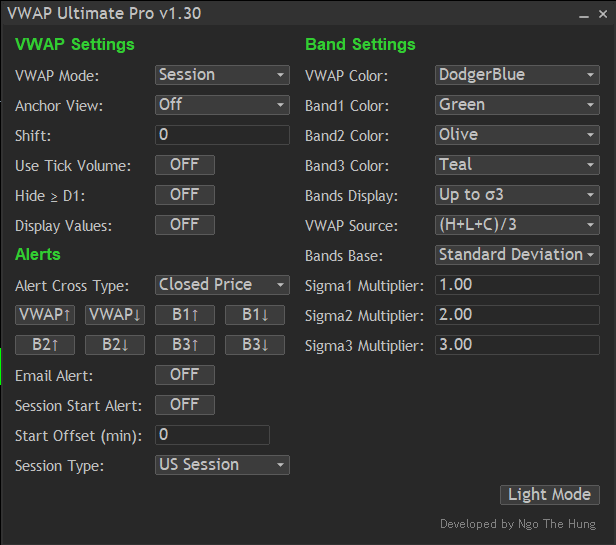Enable the VWAP↑ cross alert
Screen dimensions: 616x545
click(45, 315)
